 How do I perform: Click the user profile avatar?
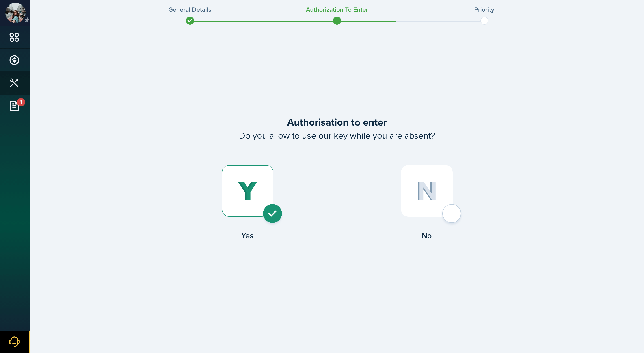pos(15,13)
